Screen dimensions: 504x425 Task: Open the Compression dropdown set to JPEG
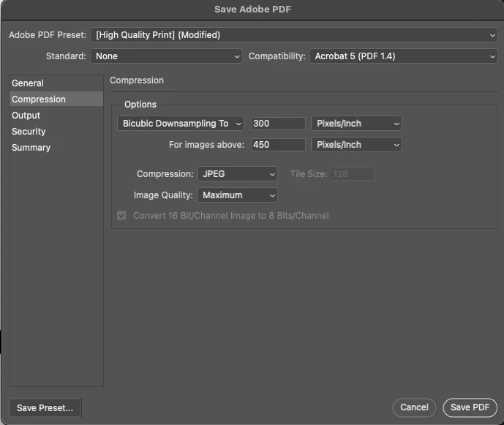point(237,174)
